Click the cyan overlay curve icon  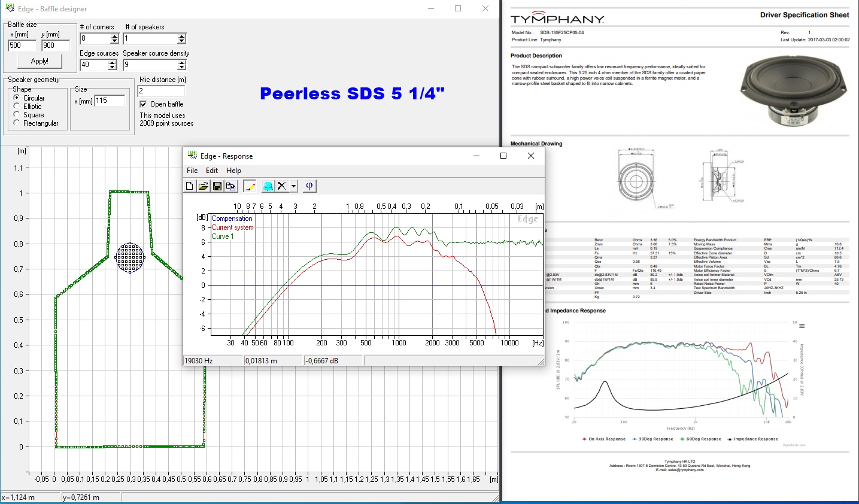click(268, 186)
